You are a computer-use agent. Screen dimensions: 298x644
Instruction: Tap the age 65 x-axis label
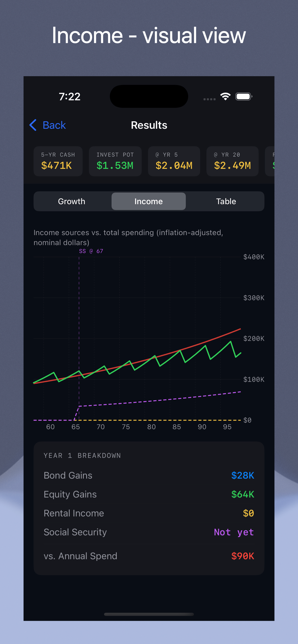[x=76, y=427]
